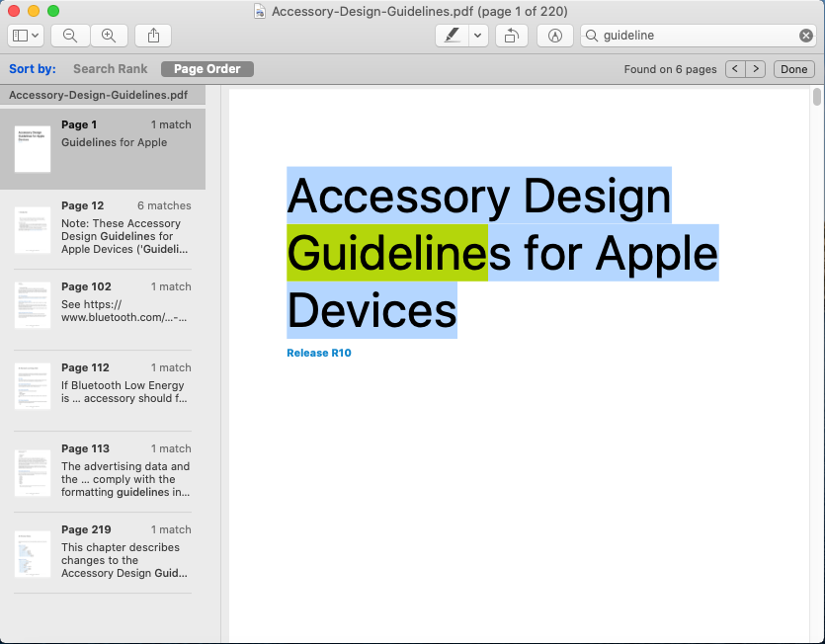Image resolution: width=825 pixels, height=644 pixels.
Task: Click the Page 102 thumbnail image
Action: click(x=33, y=305)
